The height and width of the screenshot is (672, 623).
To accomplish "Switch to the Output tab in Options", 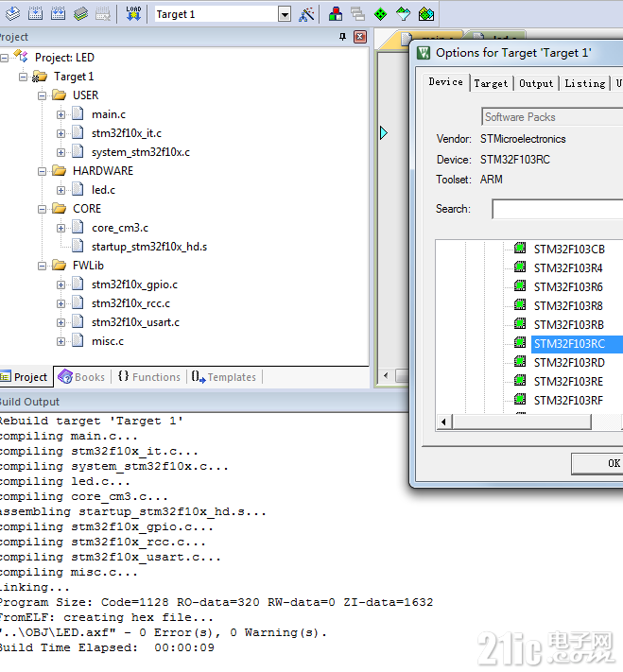I will (x=536, y=83).
